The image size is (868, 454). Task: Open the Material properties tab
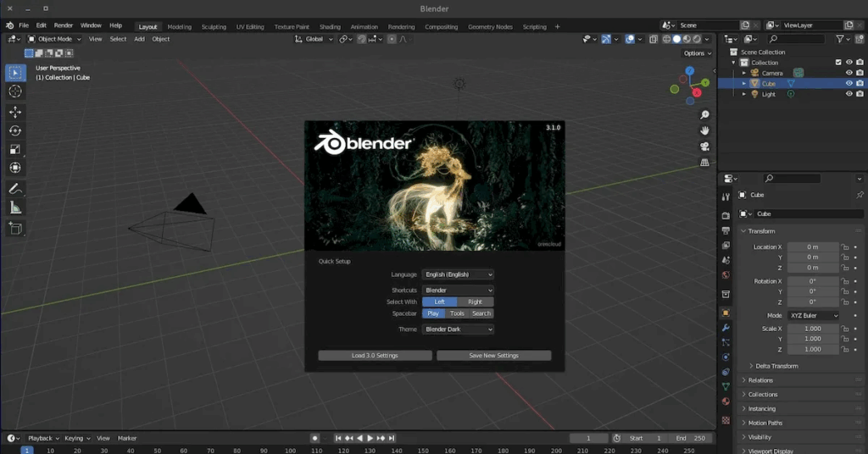[726, 401]
